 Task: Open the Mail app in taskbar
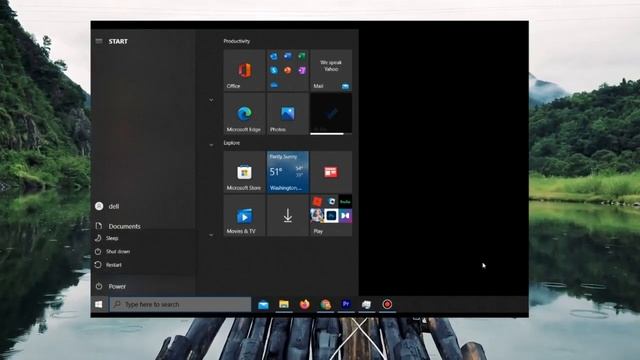coord(263,304)
